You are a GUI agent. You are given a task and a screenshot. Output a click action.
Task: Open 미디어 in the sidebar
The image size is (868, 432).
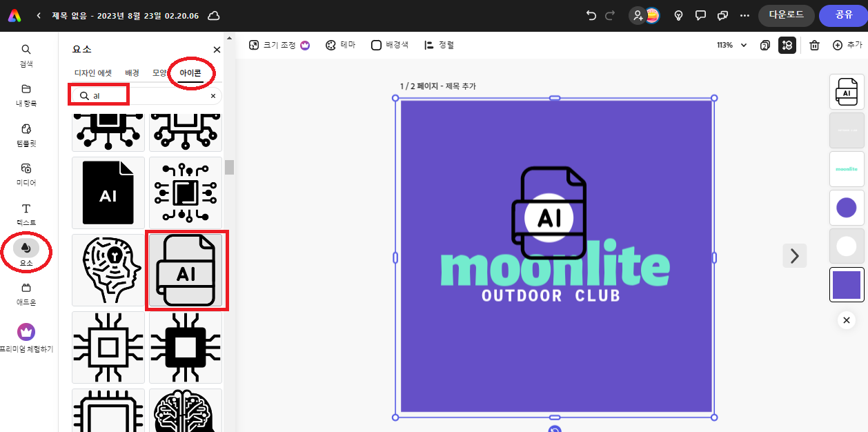(26, 175)
